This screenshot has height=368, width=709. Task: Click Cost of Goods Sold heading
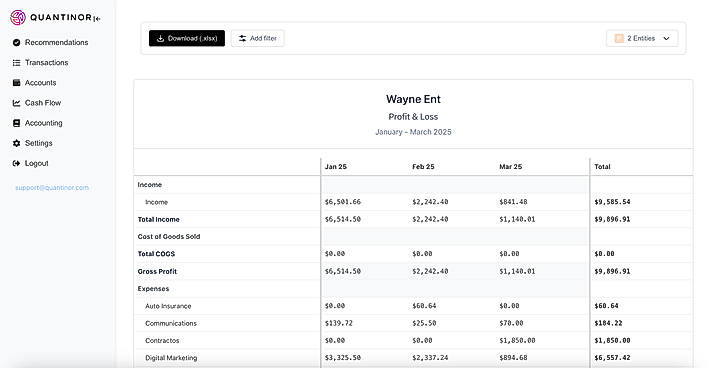169,236
